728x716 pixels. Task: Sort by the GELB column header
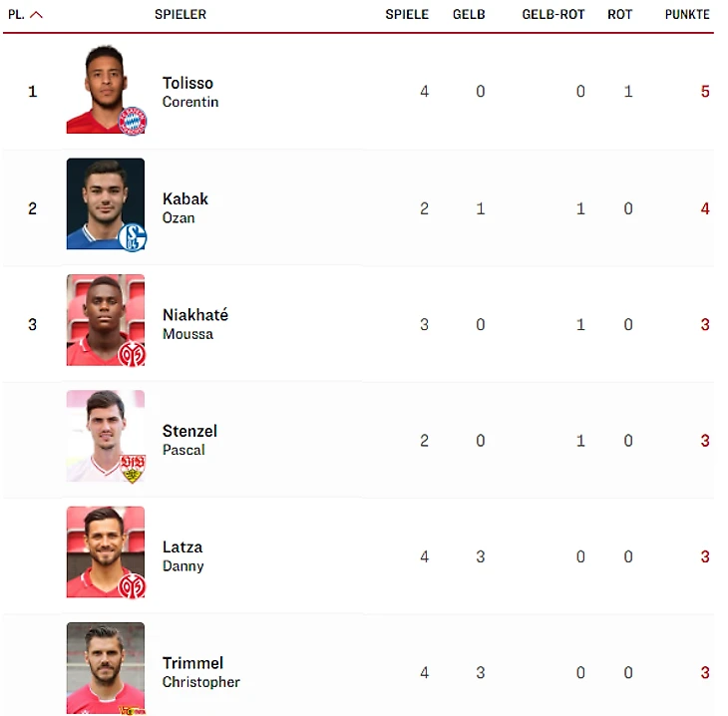coord(469,14)
